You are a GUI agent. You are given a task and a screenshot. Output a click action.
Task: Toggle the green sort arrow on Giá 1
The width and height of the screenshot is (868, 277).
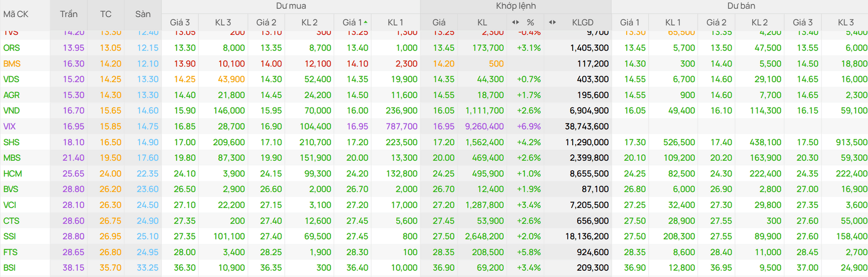tap(365, 22)
